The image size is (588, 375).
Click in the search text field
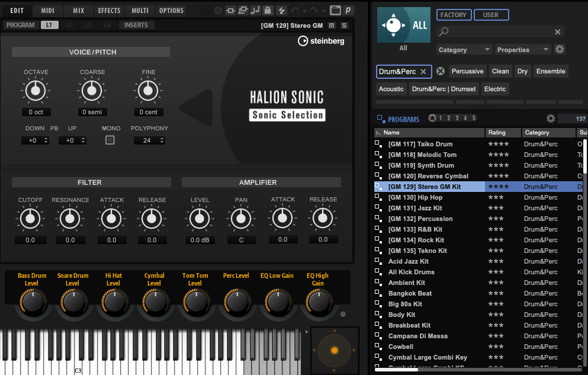tap(500, 31)
